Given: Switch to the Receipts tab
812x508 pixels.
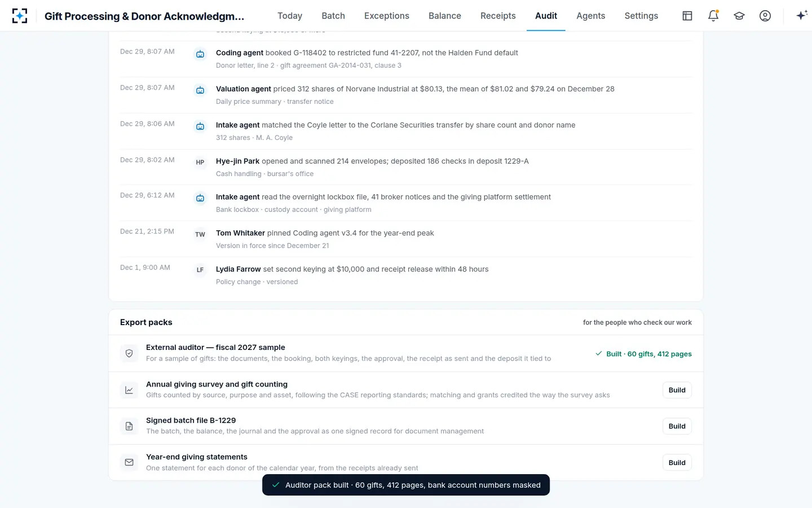Looking at the screenshot, I should [498, 16].
